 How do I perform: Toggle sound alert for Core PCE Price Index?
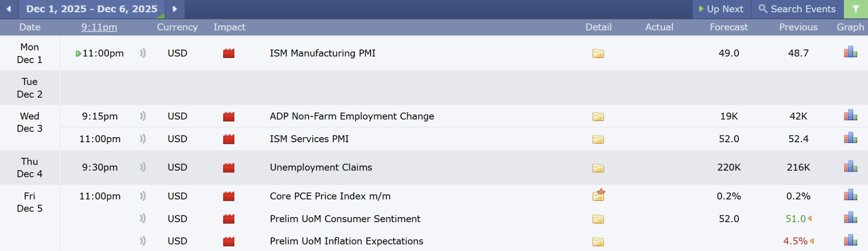143,196
